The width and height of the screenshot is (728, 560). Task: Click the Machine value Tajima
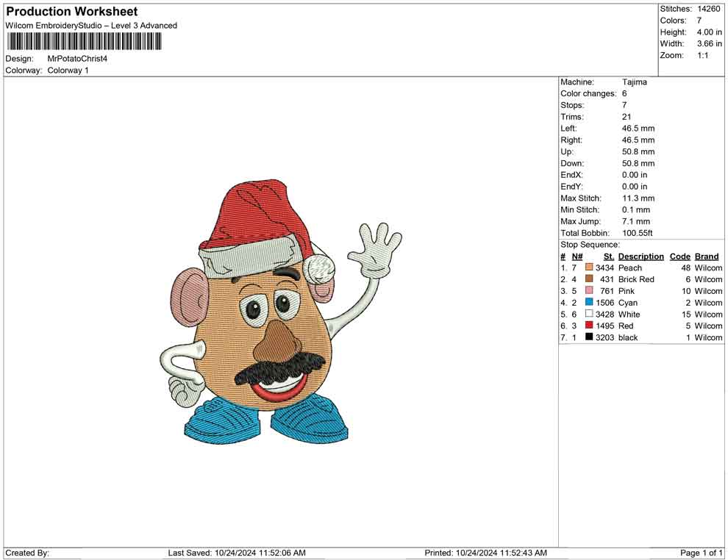click(x=634, y=82)
